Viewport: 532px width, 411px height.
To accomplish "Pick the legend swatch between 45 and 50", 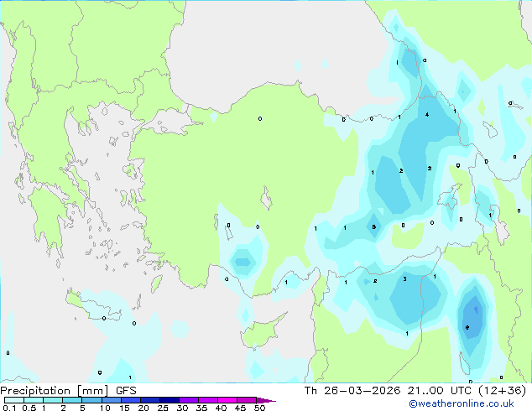I will click(x=247, y=400).
